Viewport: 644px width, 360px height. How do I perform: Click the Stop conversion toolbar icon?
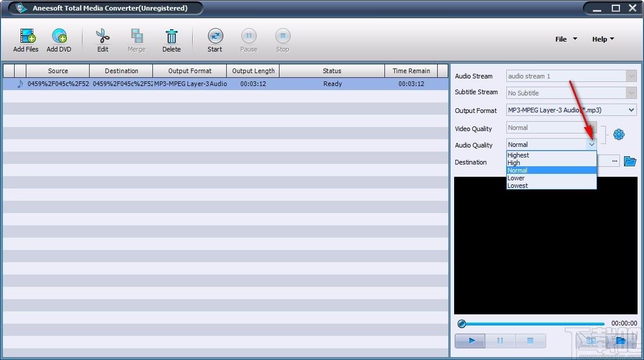282,36
